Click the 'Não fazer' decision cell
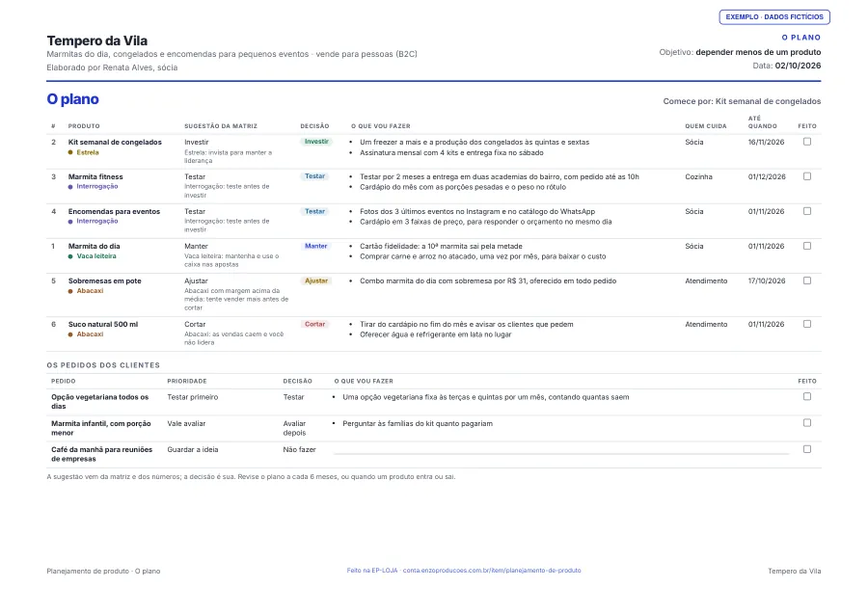Screen dimensions: 868x614 300,450
